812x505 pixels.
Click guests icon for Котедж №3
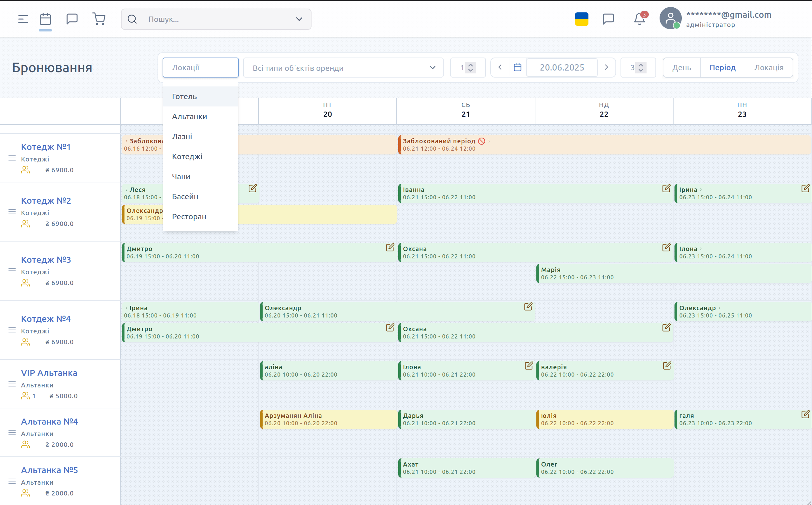coord(25,283)
